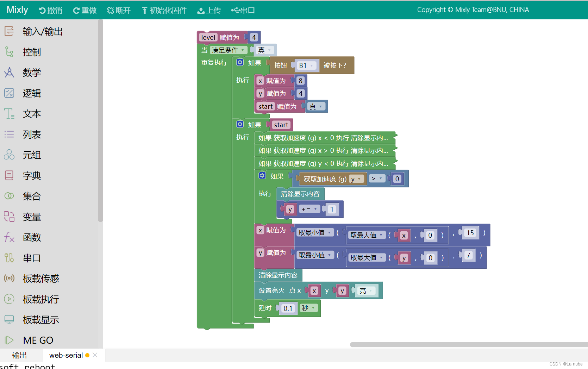Open the 板载执行 category icon

(x=9, y=299)
